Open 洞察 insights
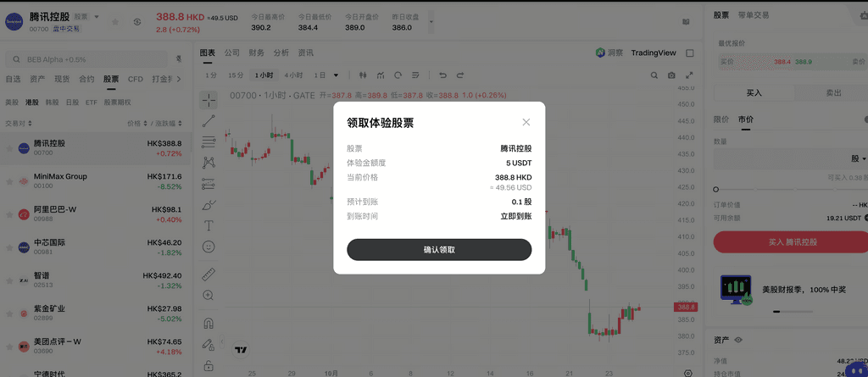The height and width of the screenshot is (377, 868). (609, 53)
